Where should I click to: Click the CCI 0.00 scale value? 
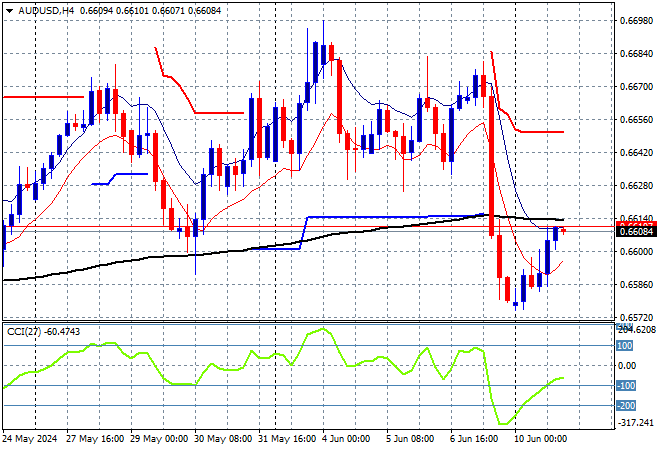pos(627,366)
